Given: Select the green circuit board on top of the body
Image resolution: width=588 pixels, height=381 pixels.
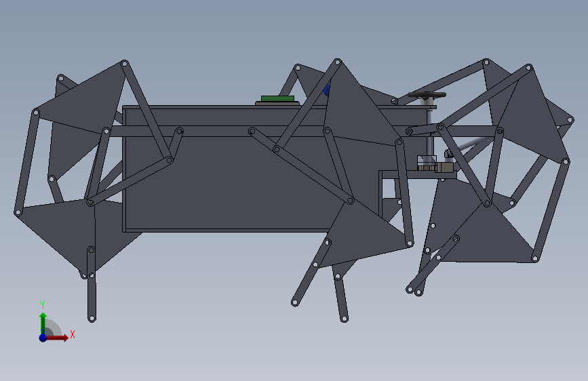Looking at the screenshot, I should pyautogui.click(x=277, y=98).
